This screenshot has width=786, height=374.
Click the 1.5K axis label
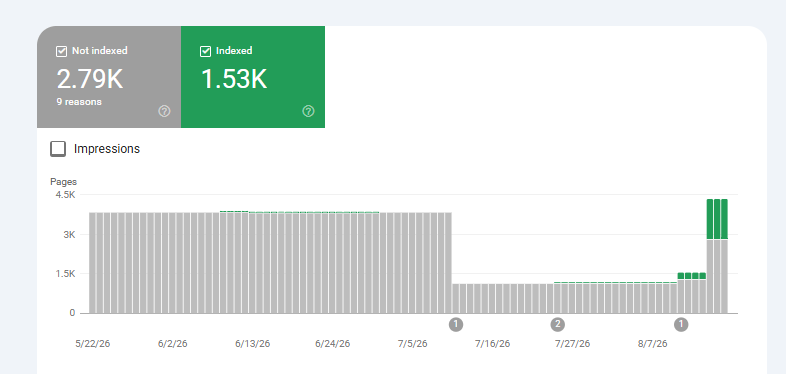(x=65, y=274)
